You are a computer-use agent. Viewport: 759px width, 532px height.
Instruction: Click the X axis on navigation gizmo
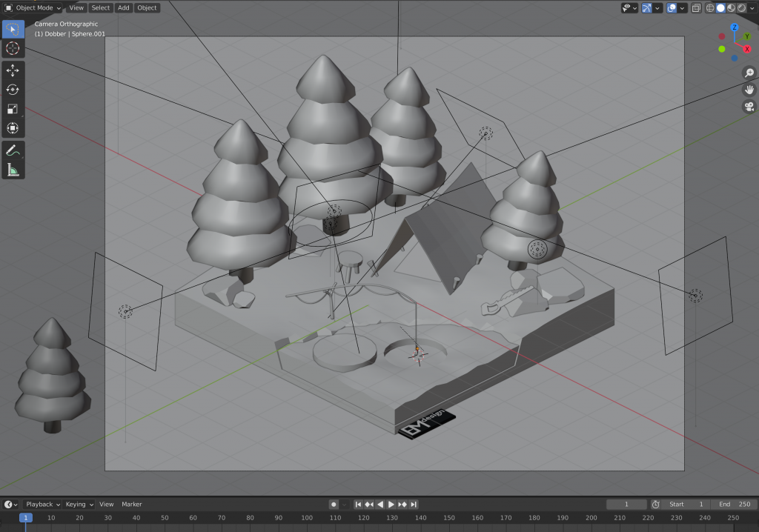click(747, 49)
